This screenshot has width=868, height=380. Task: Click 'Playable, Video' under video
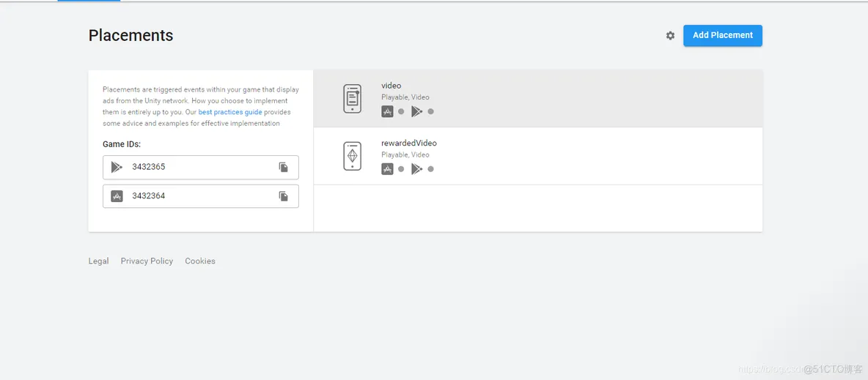pos(405,97)
